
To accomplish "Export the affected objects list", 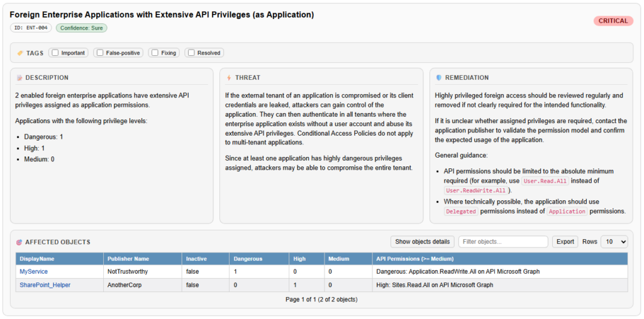I will [x=565, y=242].
